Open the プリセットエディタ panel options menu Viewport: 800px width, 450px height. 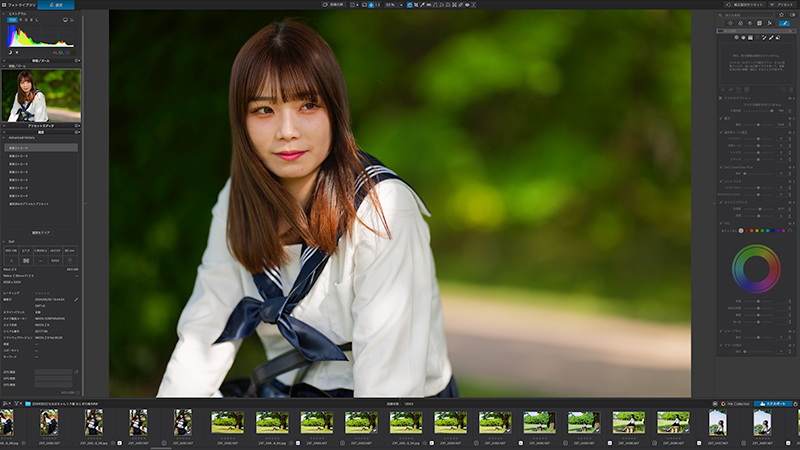77,126
